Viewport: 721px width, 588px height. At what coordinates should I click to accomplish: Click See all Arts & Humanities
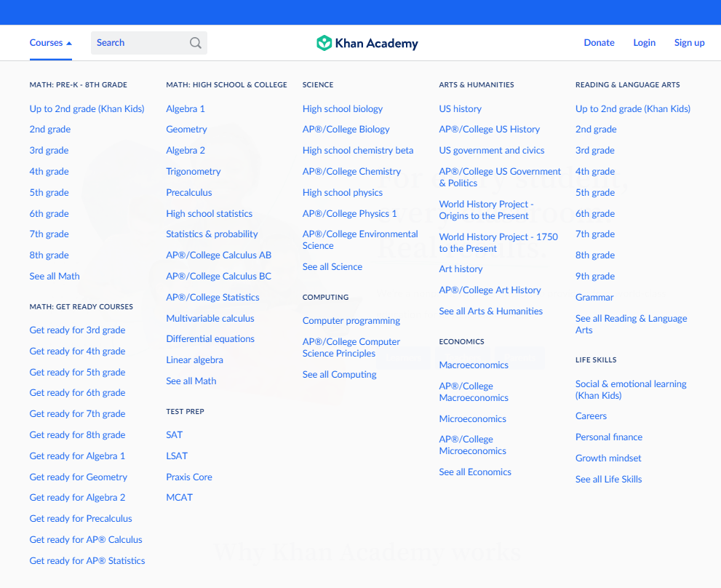pos(490,311)
